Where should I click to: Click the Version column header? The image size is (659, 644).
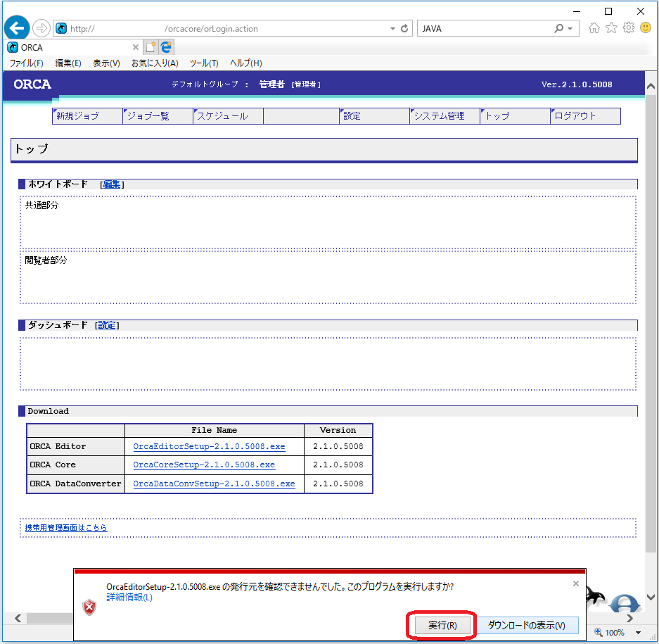click(338, 430)
